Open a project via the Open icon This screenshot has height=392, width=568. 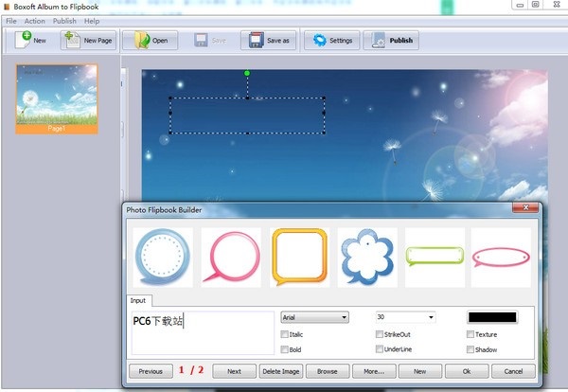(151, 40)
